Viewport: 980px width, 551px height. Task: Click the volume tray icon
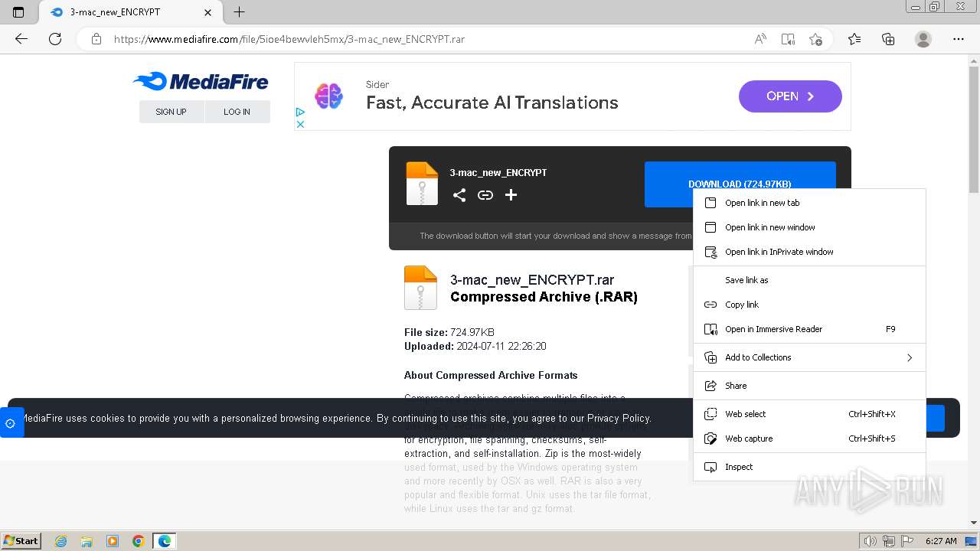[871, 541]
